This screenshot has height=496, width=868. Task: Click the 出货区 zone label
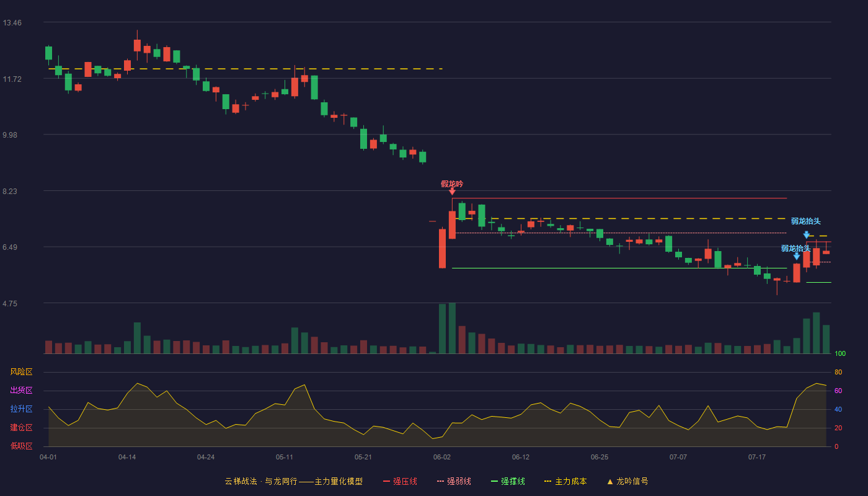coord(21,391)
